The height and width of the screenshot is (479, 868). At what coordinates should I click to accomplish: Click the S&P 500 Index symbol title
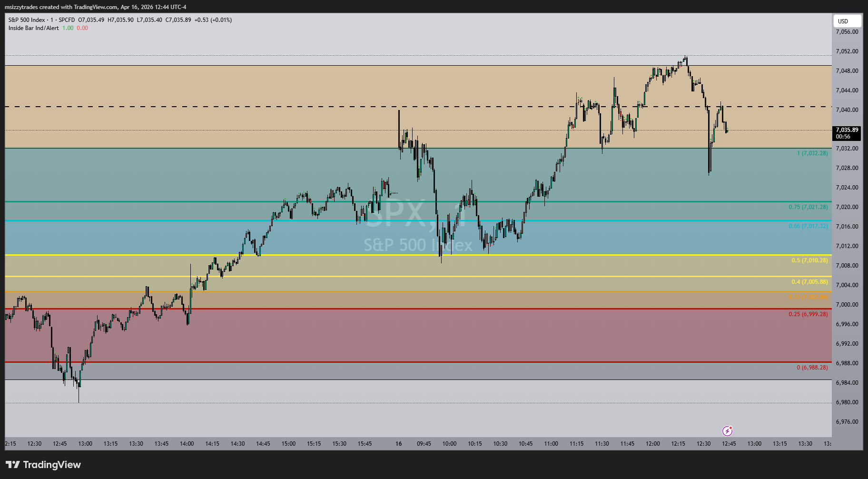point(27,20)
